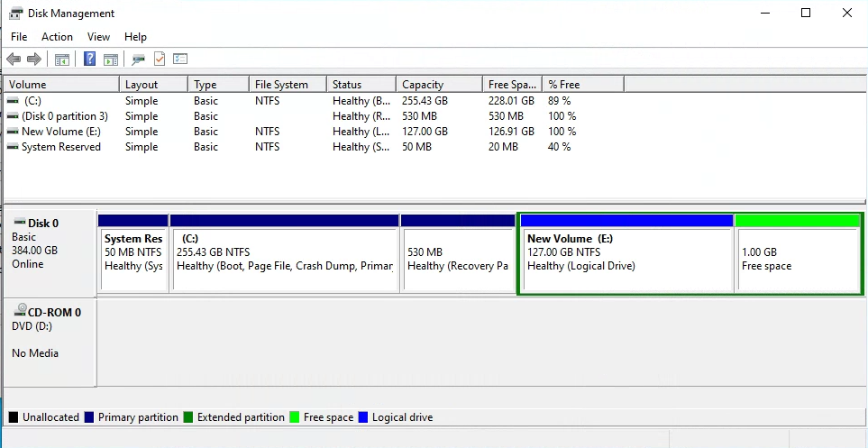Viewport: 868px width, 448px height.
Task: Click the Forward arrow toolbar icon
Action: [34, 59]
